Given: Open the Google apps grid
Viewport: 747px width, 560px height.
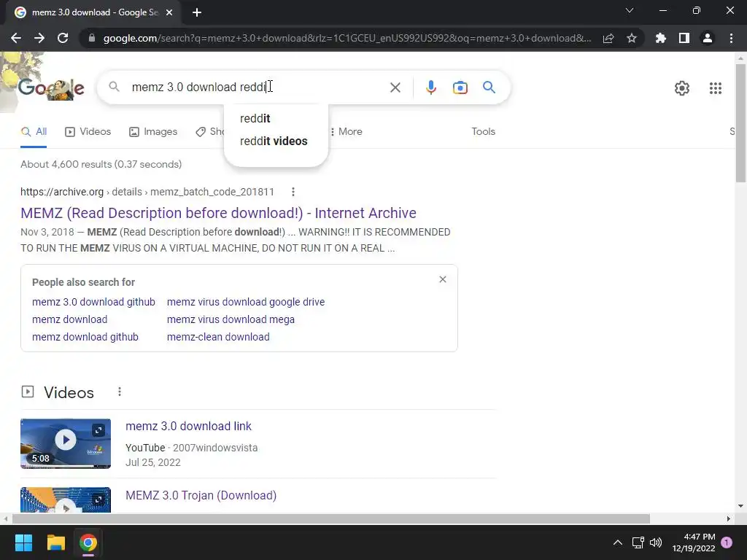Looking at the screenshot, I should 716,88.
